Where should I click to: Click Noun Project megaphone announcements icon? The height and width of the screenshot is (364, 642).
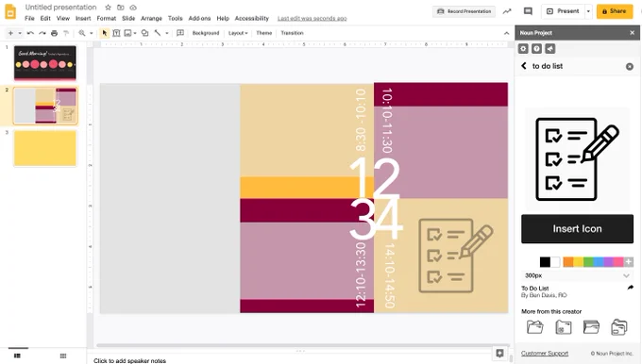click(x=549, y=49)
